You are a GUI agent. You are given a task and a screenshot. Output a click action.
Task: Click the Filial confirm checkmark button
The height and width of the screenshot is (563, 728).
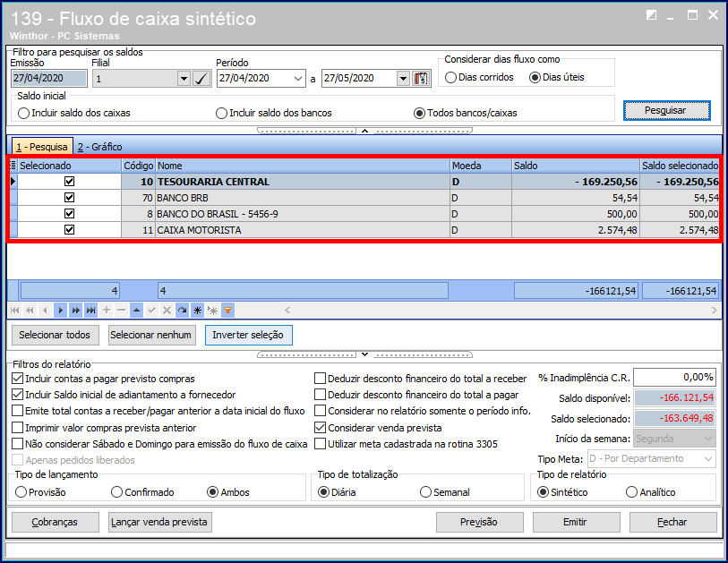tap(201, 79)
